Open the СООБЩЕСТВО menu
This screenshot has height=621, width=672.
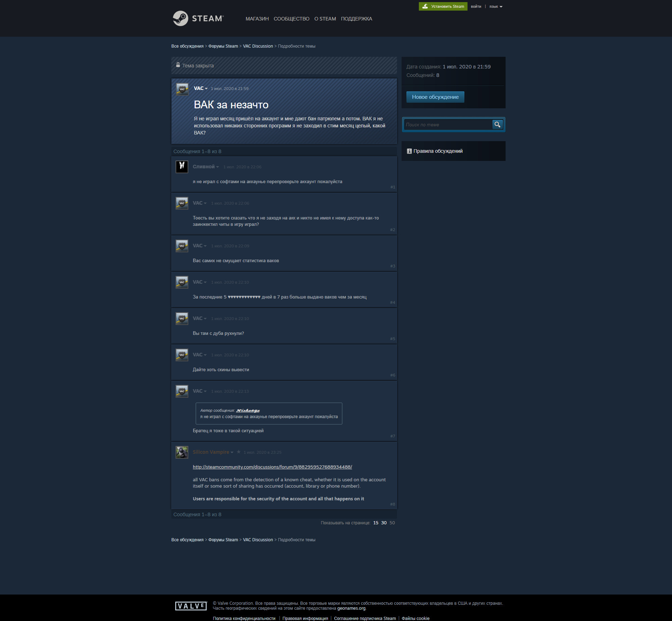point(292,19)
